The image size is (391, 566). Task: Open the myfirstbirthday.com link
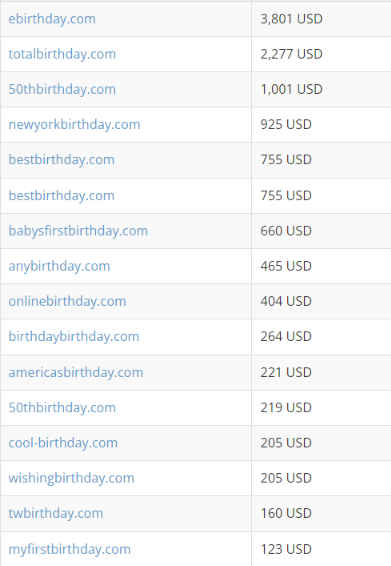(x=69, y=549)
